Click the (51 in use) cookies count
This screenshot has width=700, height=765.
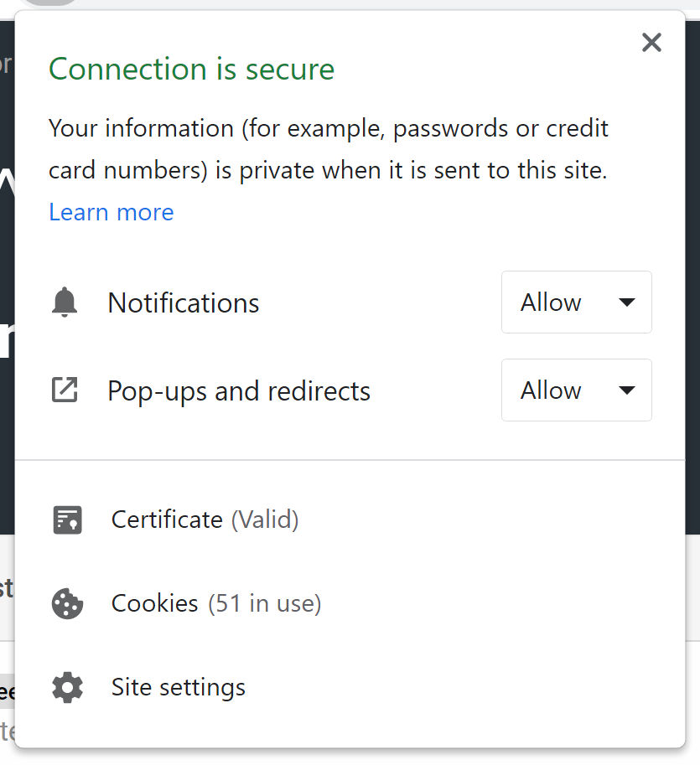point(265,603)
